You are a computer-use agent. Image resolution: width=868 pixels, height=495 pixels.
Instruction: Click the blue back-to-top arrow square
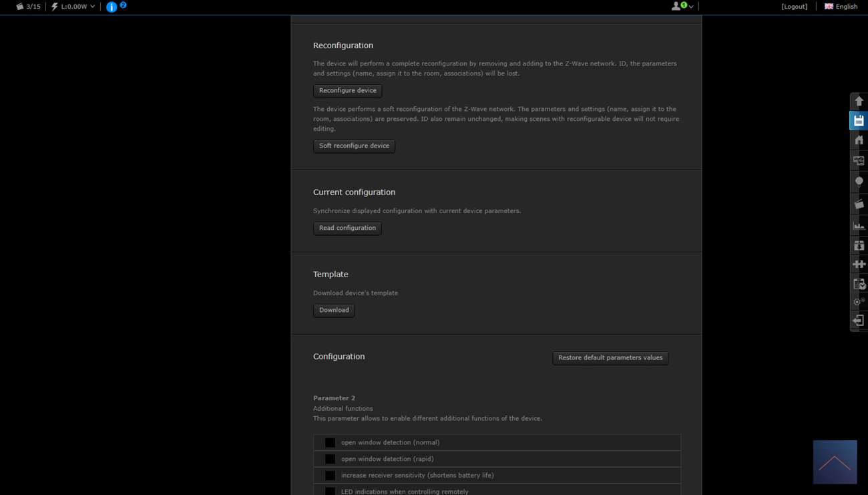835,462
